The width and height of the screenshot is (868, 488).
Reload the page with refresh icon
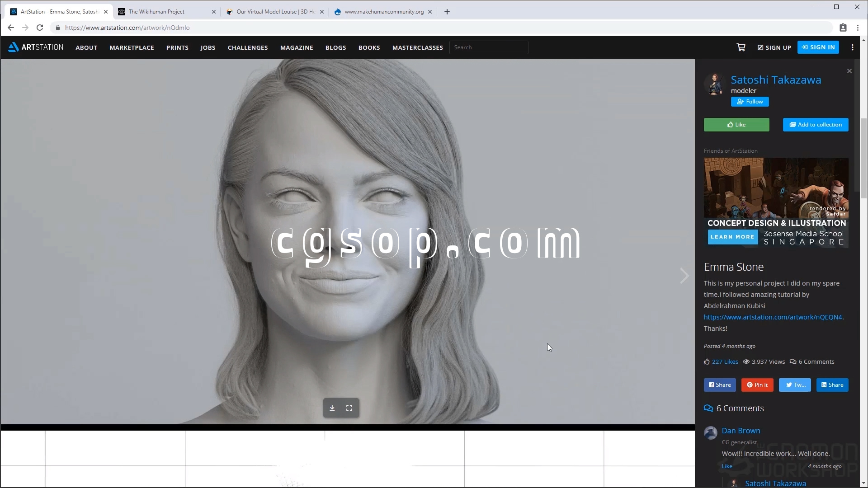pos(40,28)
